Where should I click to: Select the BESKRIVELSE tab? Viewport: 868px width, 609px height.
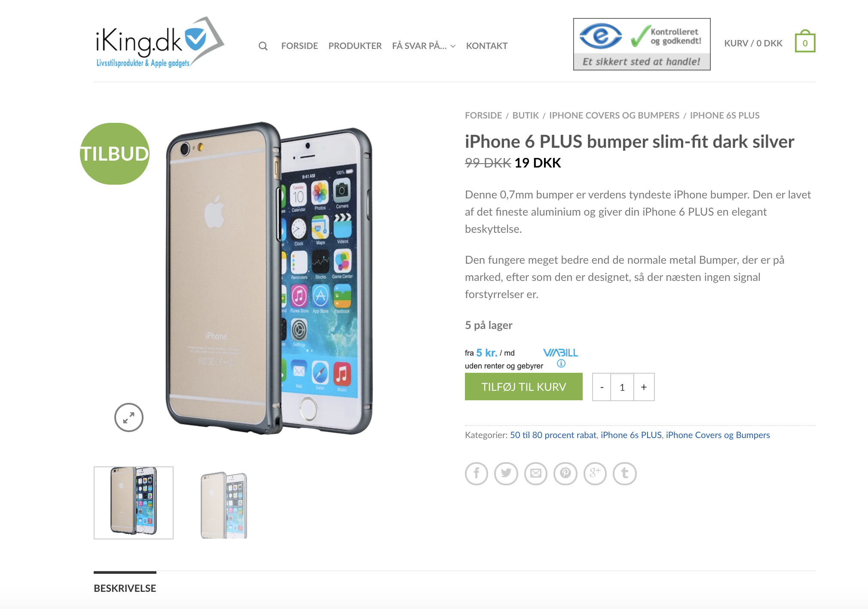coord(125,588)
